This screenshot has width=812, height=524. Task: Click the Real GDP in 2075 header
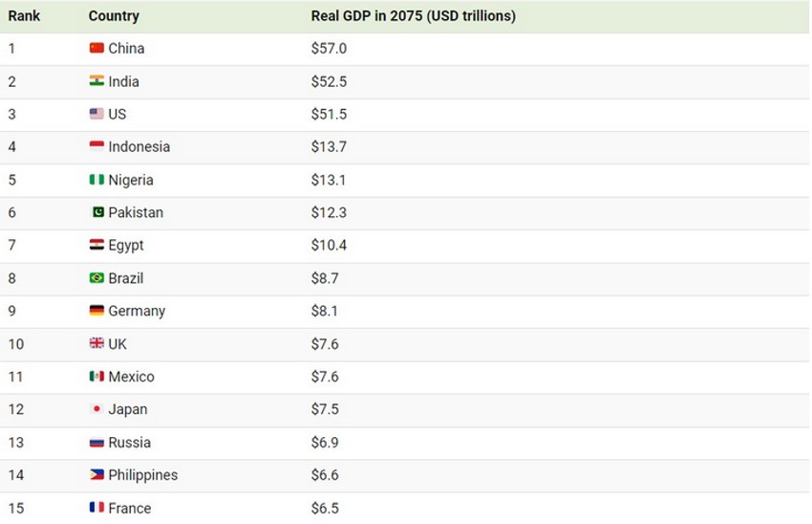413,16
